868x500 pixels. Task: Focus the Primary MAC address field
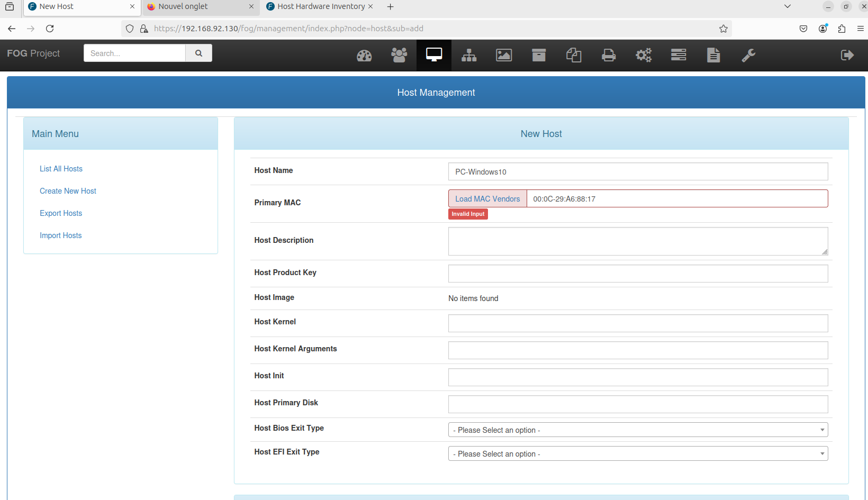pyautogui.click(x=677, y=198)
